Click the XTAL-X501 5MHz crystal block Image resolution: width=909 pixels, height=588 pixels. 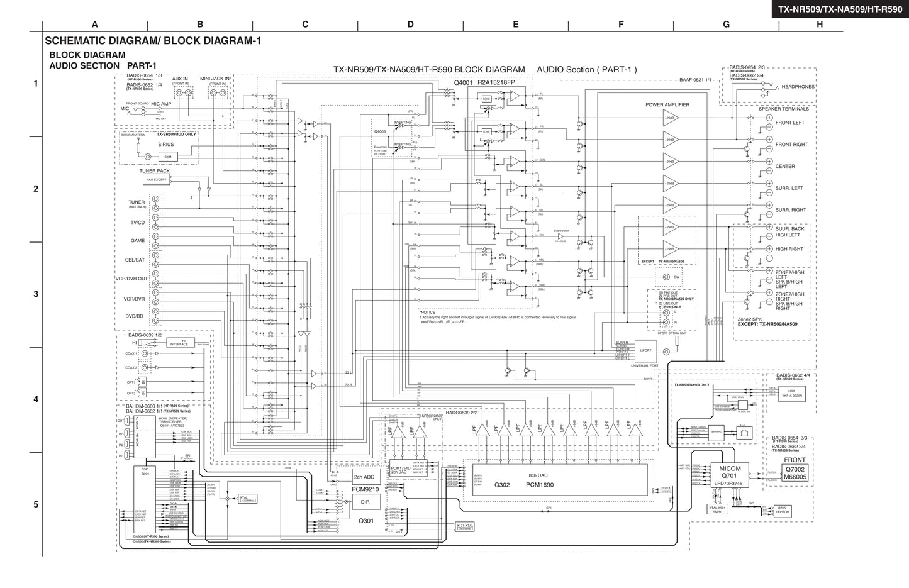tap(717, 509)
